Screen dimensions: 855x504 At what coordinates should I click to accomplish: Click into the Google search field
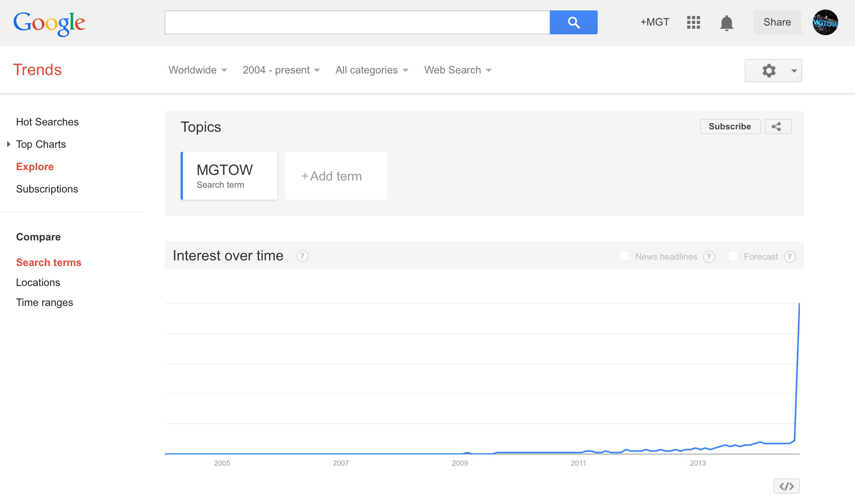tap(357, 22)
